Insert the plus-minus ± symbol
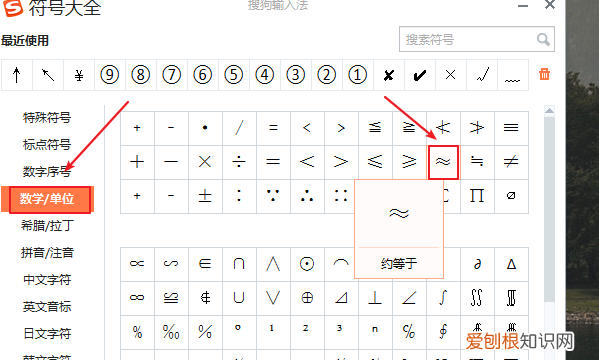The height and width of the screenshot is (360, 599). 205,196
